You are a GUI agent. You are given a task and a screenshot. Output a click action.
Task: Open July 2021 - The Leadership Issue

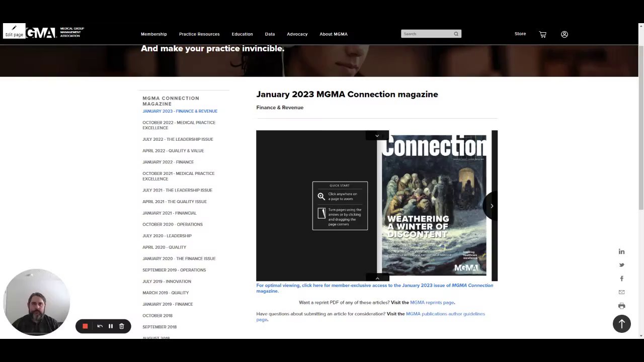[177, 190]
